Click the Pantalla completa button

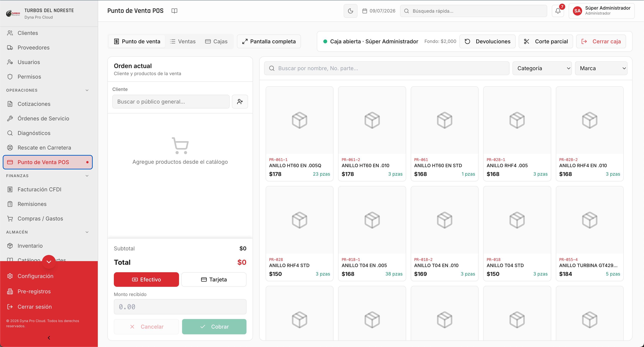point(269,41)
